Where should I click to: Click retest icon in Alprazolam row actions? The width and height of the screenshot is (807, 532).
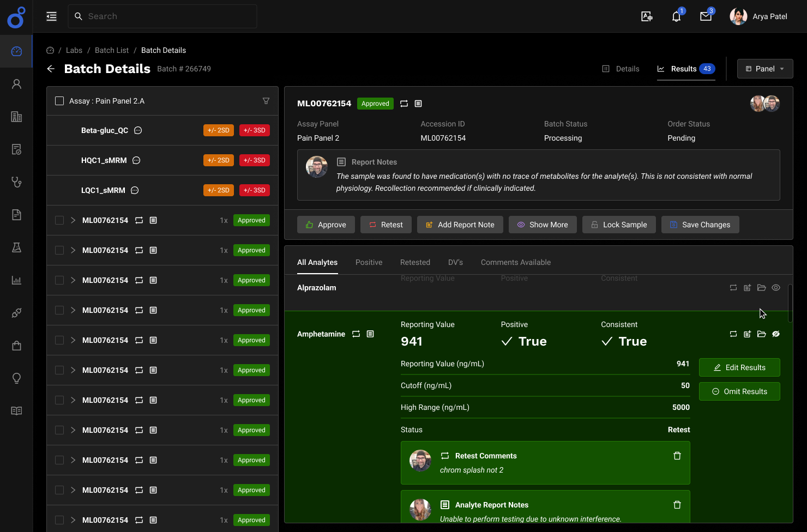click(x=733, y=288)
